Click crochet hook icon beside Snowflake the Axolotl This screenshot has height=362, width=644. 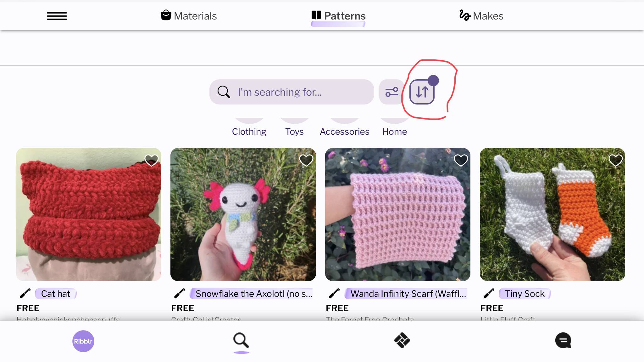[180, 293]
